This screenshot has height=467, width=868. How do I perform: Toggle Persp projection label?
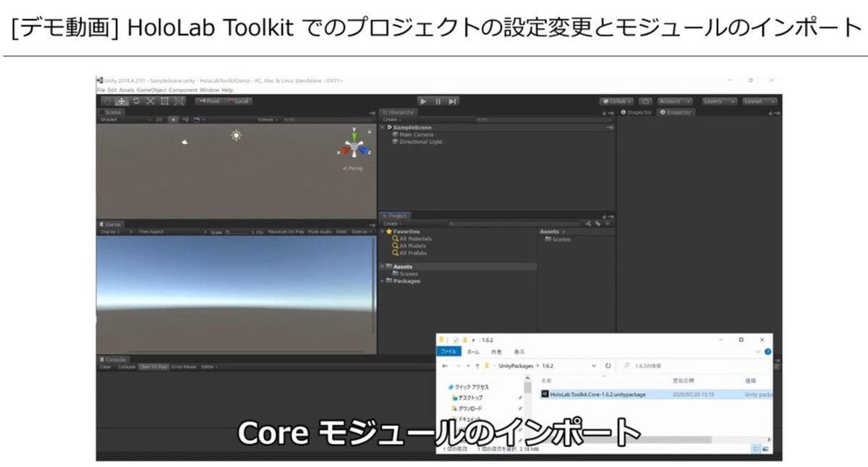point(354,168)
